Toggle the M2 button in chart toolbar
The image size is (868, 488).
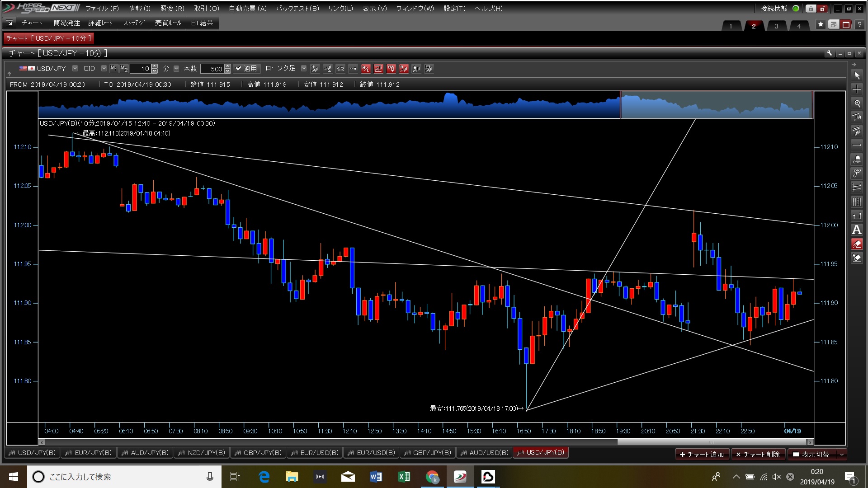(124, 69)
